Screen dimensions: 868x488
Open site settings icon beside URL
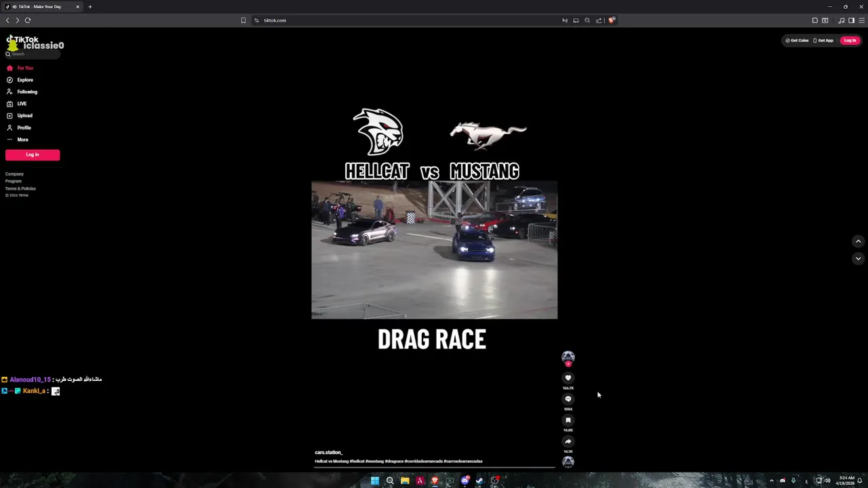pos(256,20)
